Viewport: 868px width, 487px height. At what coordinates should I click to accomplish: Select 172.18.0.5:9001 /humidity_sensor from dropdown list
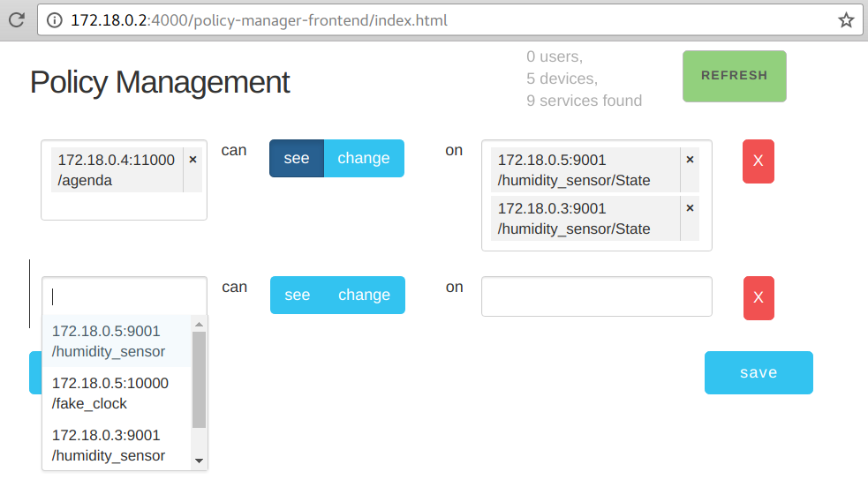[109, 341]
